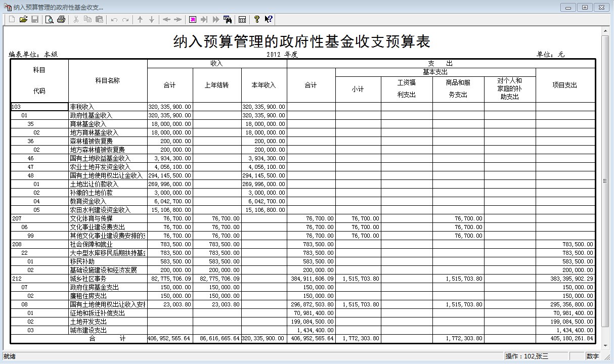Click the 城乡社区事务 row name cell
This screenshot has height=364, width=614.
pos(107,279)
